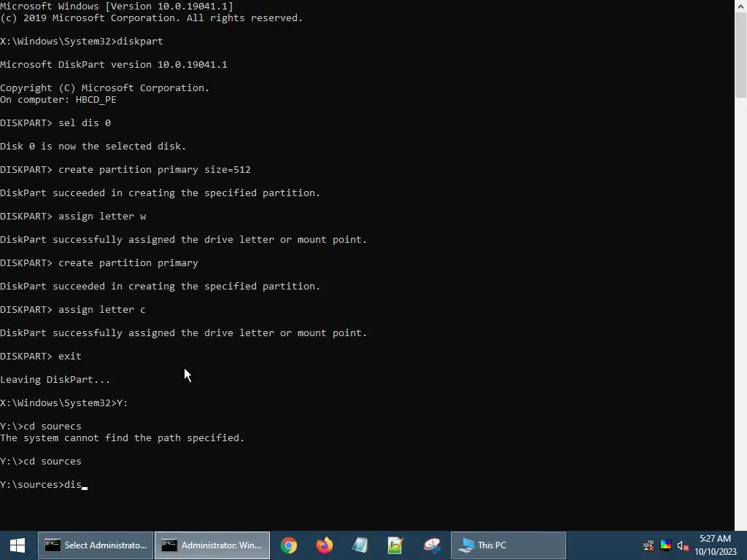Open the tilted notepad page icon in taskbar
Viewport: 747px width, 560px height.
point(360,545)
